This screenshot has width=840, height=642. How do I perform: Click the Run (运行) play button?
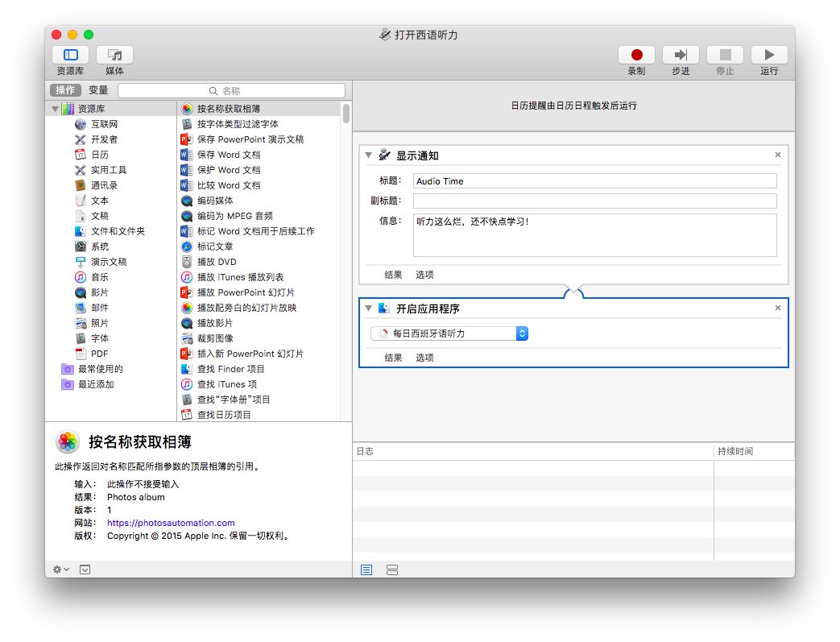point(768,55)
